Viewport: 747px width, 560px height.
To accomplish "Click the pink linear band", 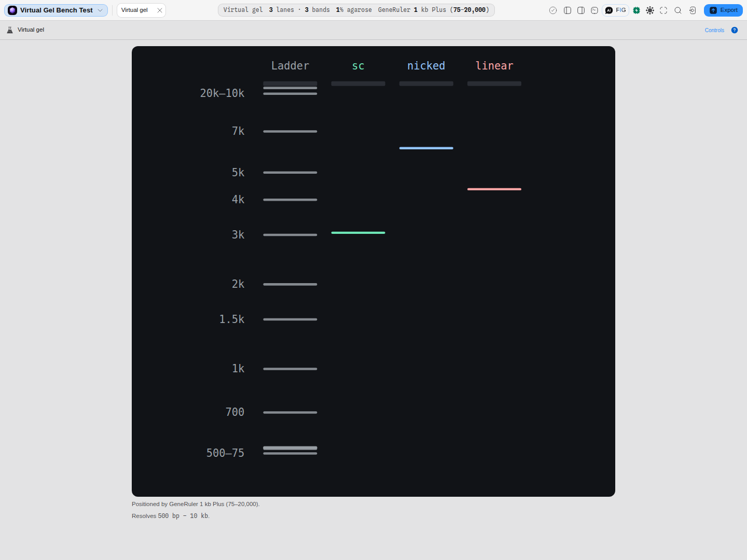I will (x=494, y=189).
